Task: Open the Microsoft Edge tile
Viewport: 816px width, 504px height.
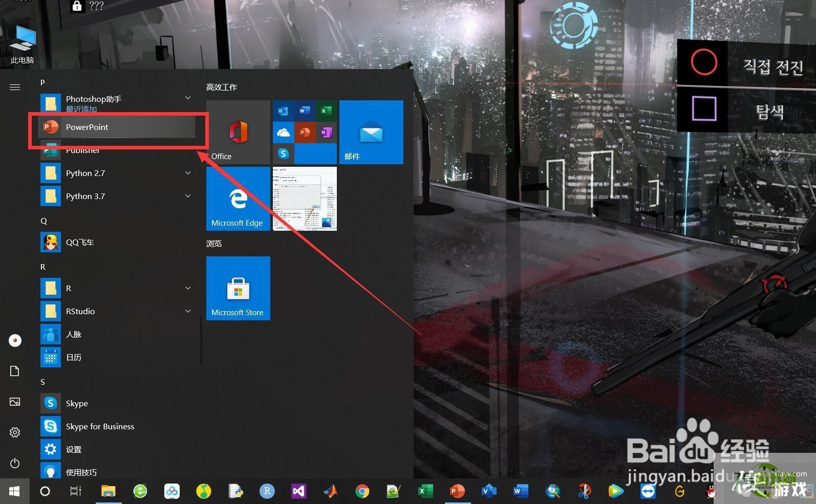Action: pos(238,199)
